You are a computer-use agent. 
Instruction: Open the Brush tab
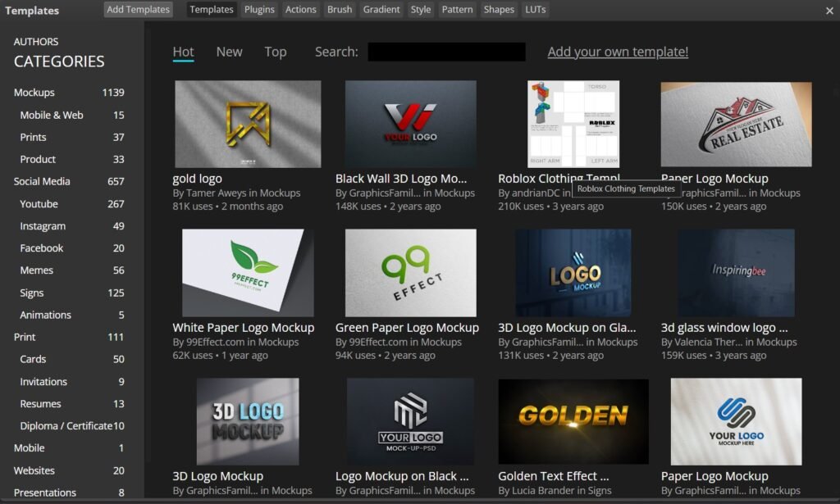click(340, 10)
